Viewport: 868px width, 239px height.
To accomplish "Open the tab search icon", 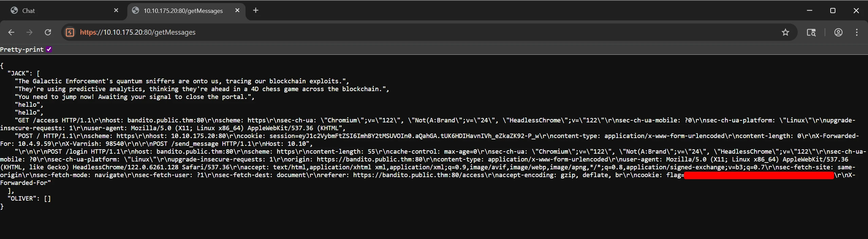I will (811, 32).
